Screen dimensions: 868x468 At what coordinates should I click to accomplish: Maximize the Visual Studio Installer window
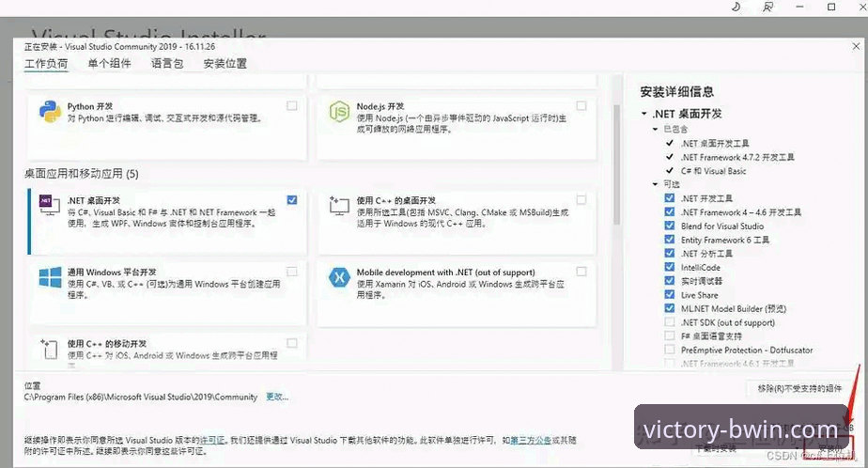point(831,7)
